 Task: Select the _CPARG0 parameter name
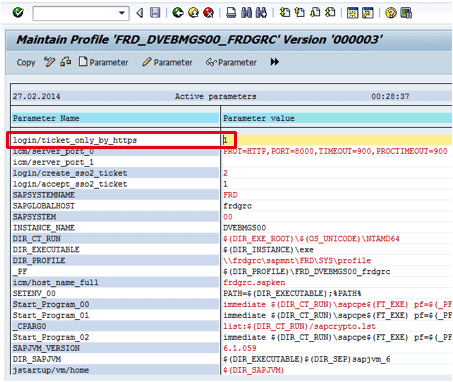[x=30, y=326]
